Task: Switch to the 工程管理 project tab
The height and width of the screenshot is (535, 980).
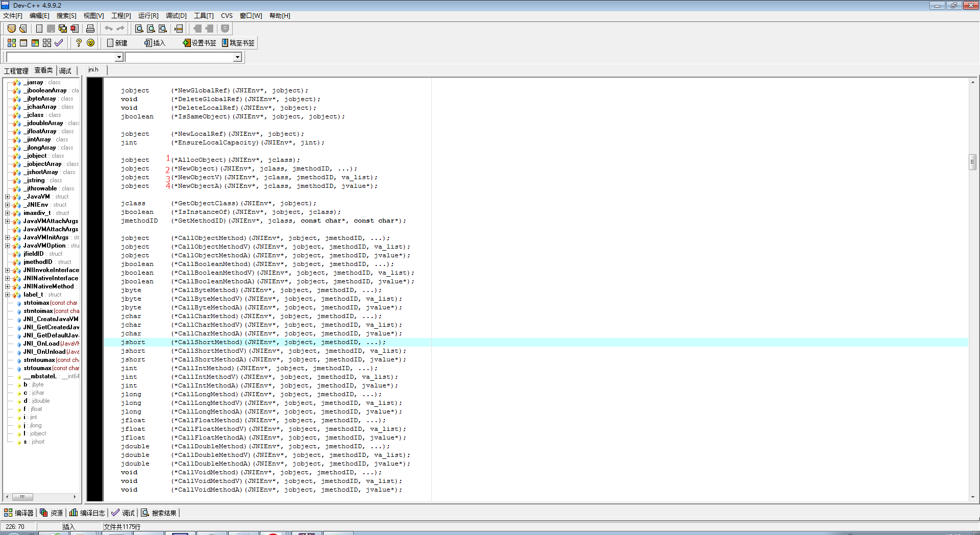Action: point(16,71)
